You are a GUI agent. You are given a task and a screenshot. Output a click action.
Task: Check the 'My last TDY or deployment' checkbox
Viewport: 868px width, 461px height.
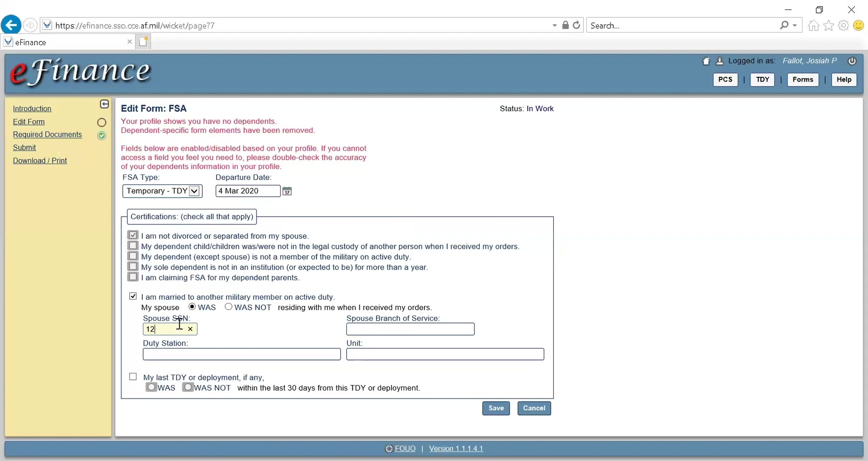[133, 377]
